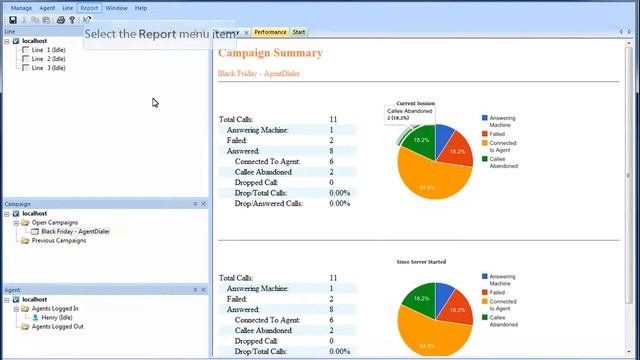This screenshot has height=360, width=640.
Task: Click the Print toolbar icon
Action: (x=61, y=20)
